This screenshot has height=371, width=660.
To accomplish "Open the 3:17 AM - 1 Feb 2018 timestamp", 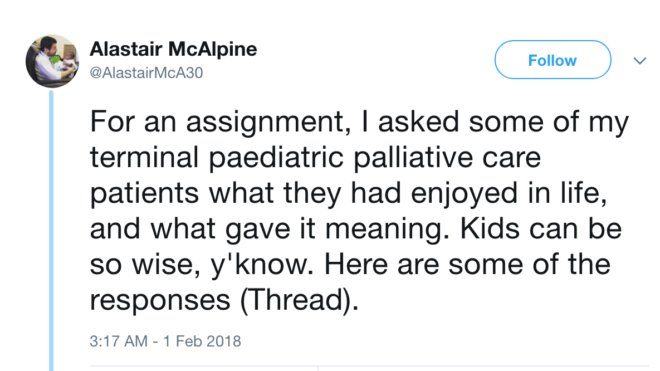I will [165, 341].
